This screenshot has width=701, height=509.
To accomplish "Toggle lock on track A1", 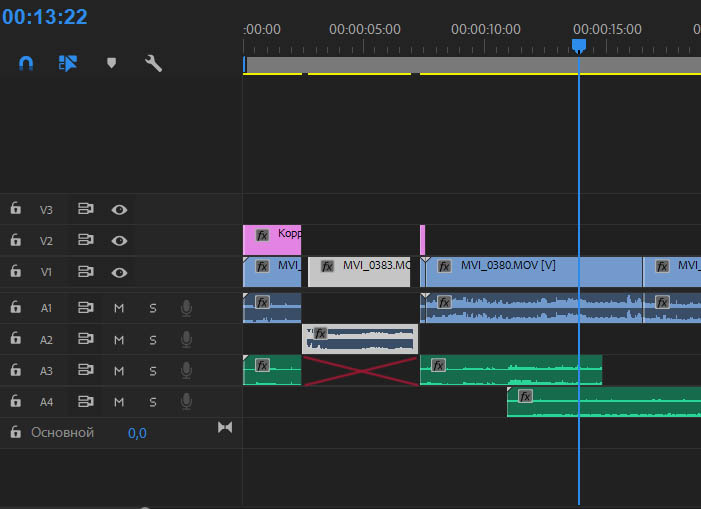I will pyautogui.click(x=16, y=307).
